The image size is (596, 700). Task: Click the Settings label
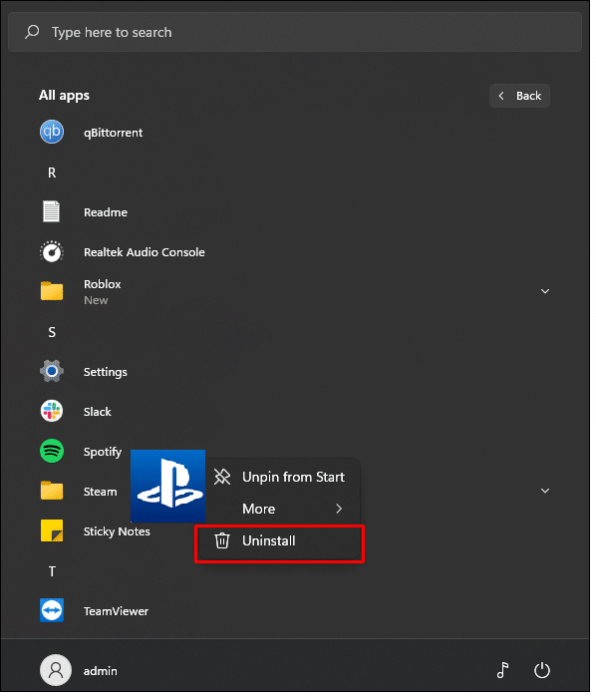pos(107,374)
